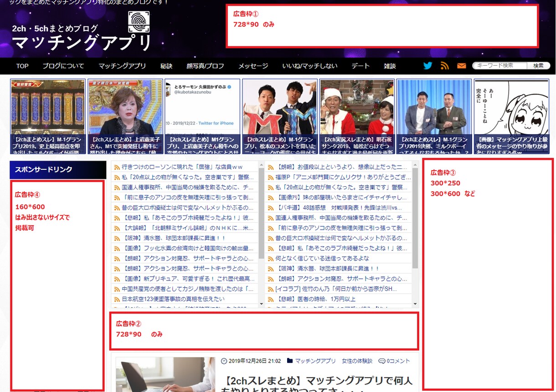Viewport: 556px width, 392px height.
Task: Open the 秘訣 navigation item
Action: 166,66
